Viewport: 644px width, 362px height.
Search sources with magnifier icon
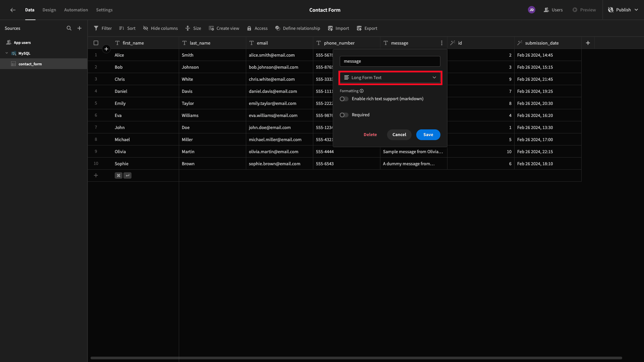pos(69,28)
